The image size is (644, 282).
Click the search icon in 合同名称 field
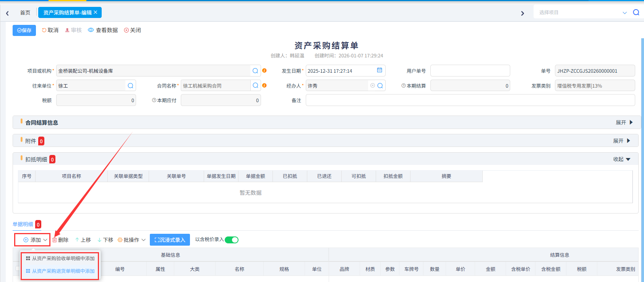tap(255, 86)
